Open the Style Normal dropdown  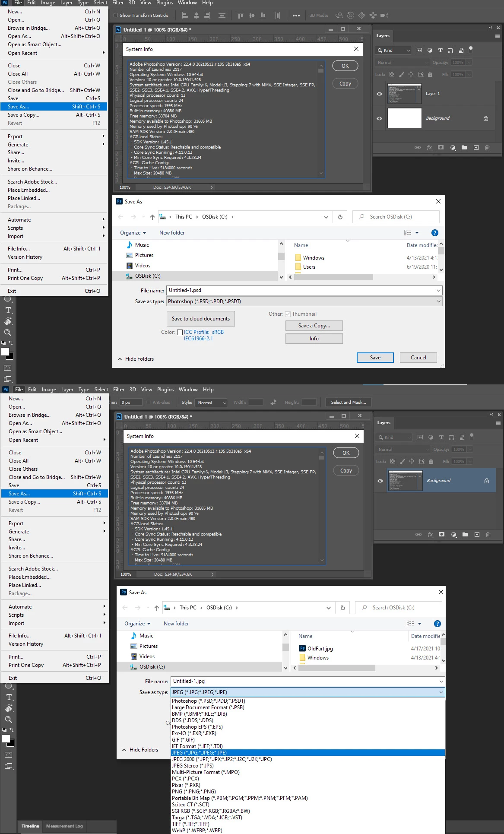pyautogui.click(x=211, y=403)
